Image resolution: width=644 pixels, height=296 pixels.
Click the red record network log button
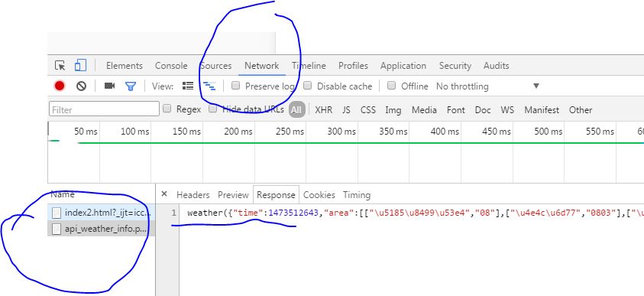(60, 86)
